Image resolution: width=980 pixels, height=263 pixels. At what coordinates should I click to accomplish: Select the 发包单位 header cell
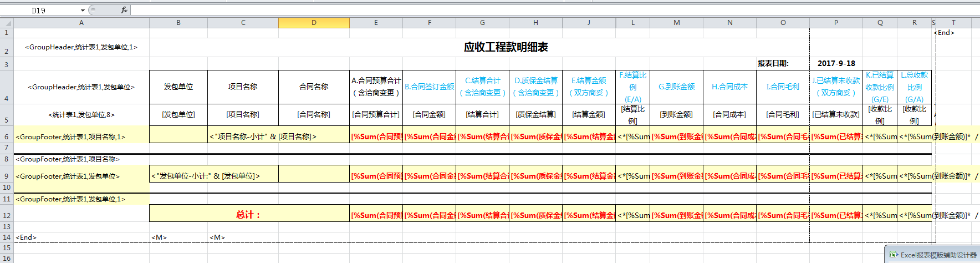click(178, 87)
